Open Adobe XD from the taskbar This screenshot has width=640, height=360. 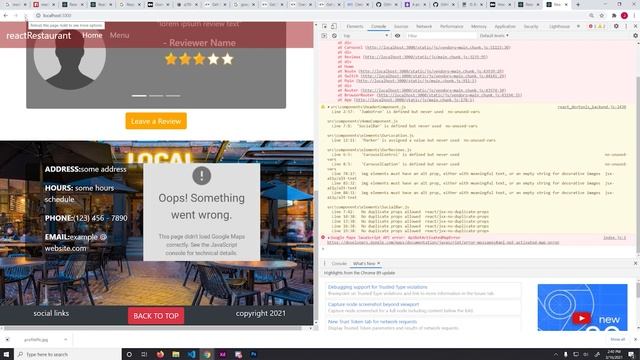[223, 354]
